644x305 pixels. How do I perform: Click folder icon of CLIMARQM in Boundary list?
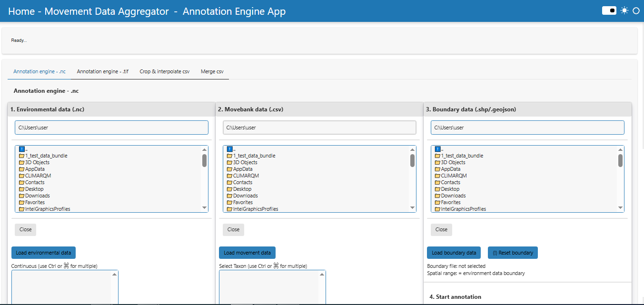coord(437,176)
